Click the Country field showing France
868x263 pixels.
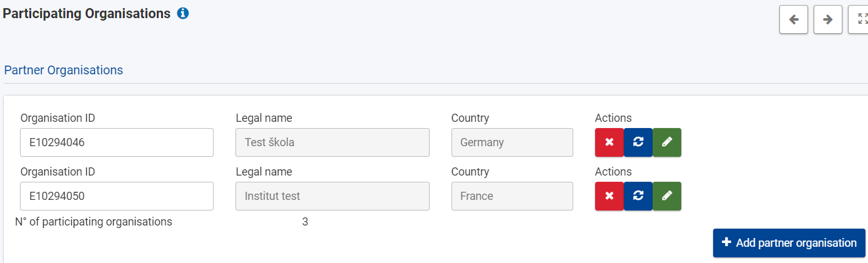pos(512,196)
